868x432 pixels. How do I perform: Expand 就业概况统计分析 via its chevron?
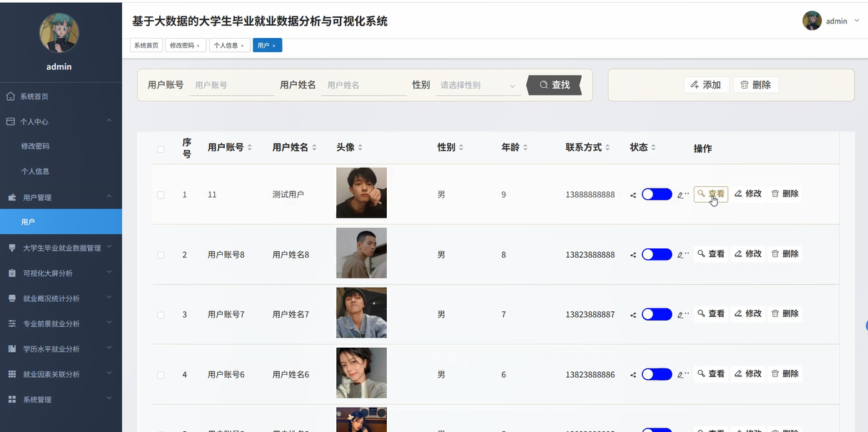(x=109, y=298)
